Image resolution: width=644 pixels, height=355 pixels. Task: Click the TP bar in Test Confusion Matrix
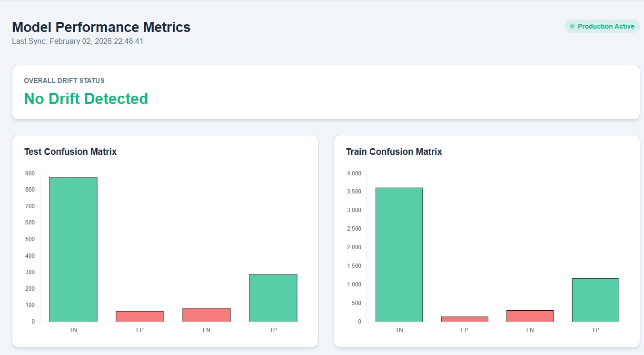(273, 298)
